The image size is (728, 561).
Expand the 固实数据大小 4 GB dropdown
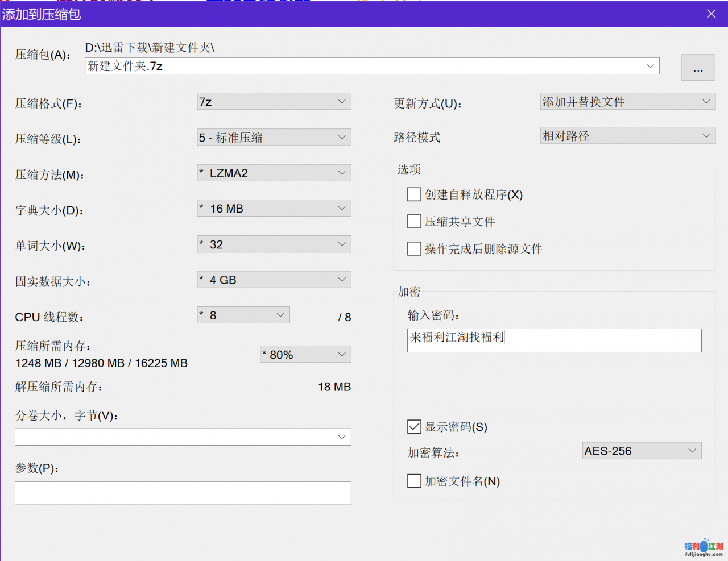tap(274, 280)
